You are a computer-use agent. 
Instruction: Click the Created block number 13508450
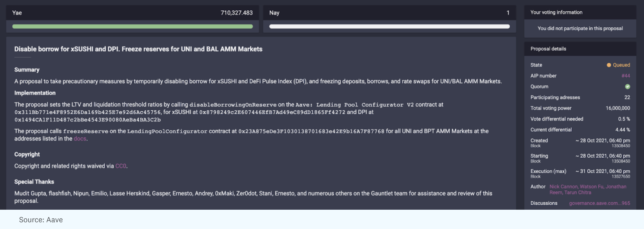pos(620,146)
